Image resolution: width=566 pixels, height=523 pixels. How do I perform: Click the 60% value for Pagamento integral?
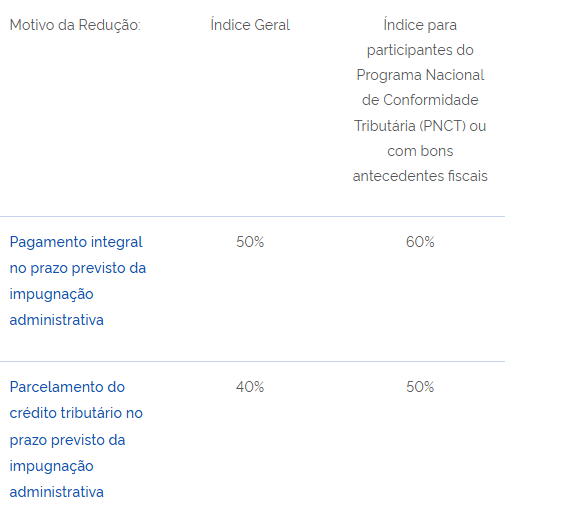pyautogui.click(x=420, y=241)
